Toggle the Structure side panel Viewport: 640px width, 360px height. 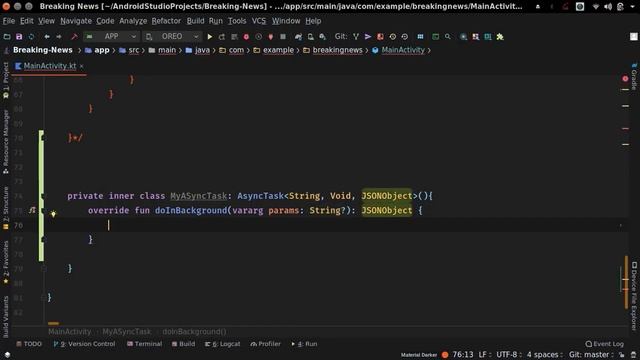pos(6,208)
